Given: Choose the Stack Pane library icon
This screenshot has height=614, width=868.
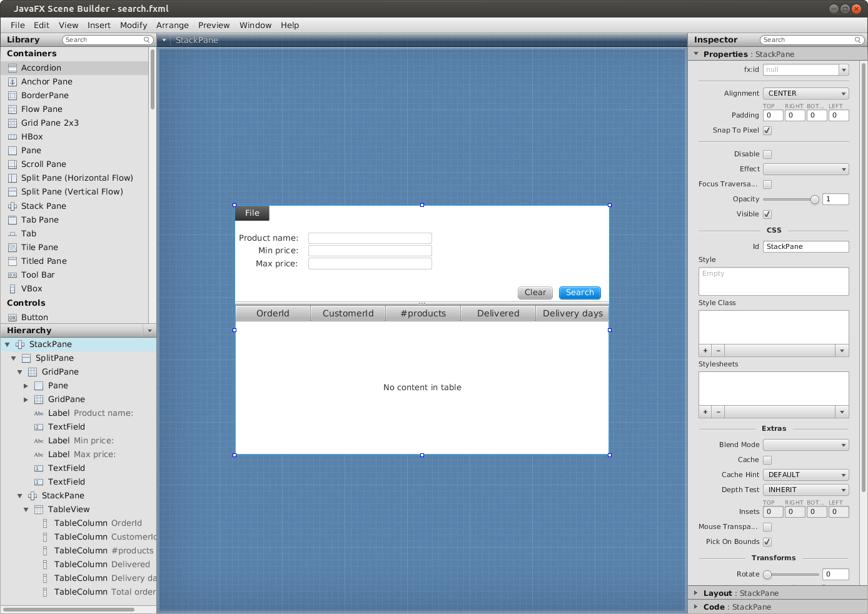Looking at the screenshot, I should point(13,206).
